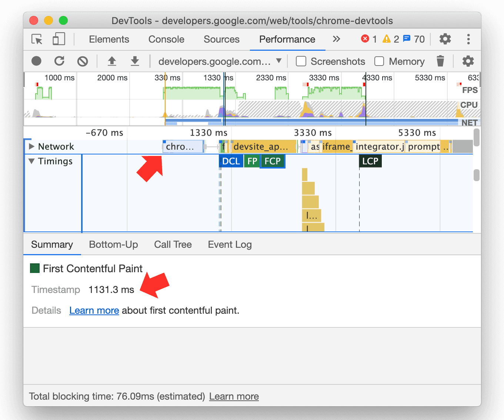The height and width of the screenshot is (420, 504).
Task: Click Learn more about first contentful paint
Action: pos(94,310)
